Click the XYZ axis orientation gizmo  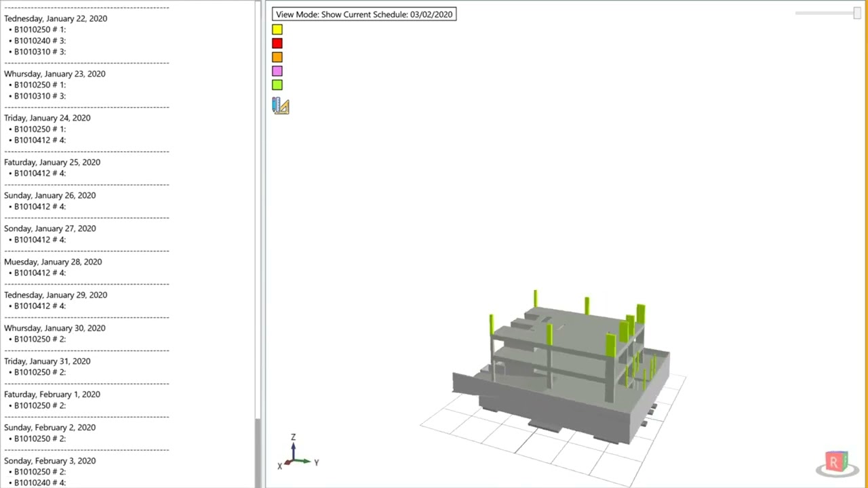tap(297, 452)
